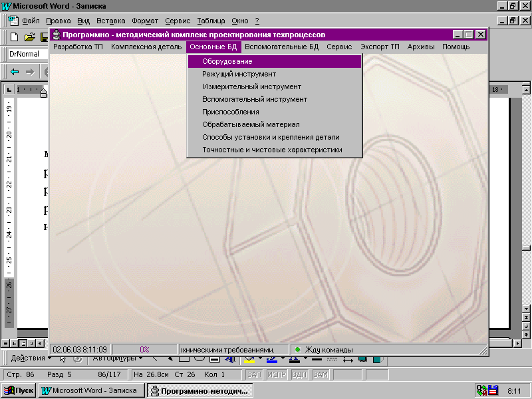
Task: Switch Word to Page Layout view
Action: point(23,343)
